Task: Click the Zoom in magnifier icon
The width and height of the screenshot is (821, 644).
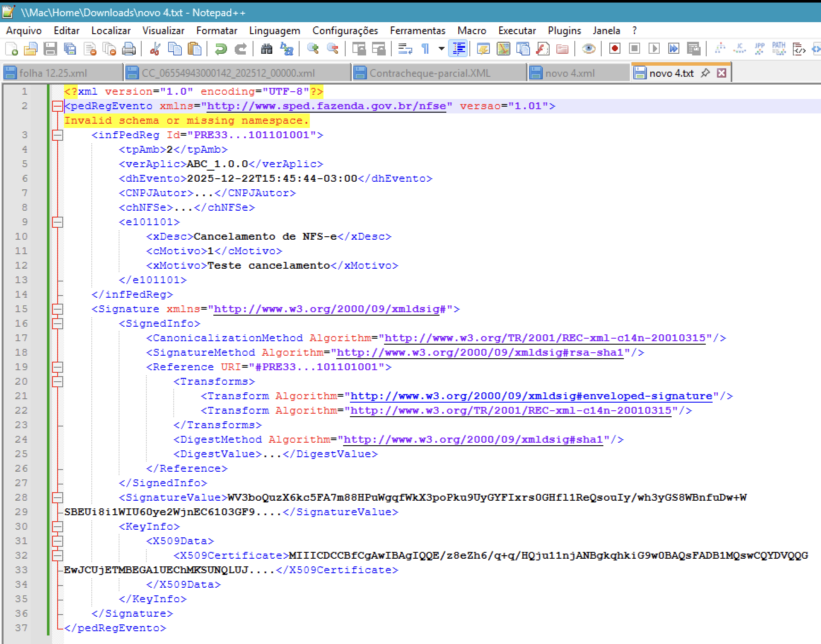Action: (313, 49)
